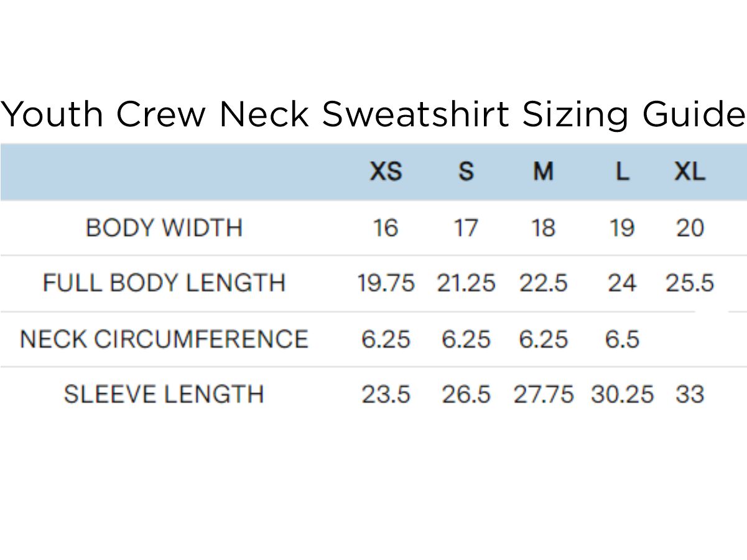747x560 pixels.
Task: Click body width value 20 for XL
Action: [x=690, y=228]
